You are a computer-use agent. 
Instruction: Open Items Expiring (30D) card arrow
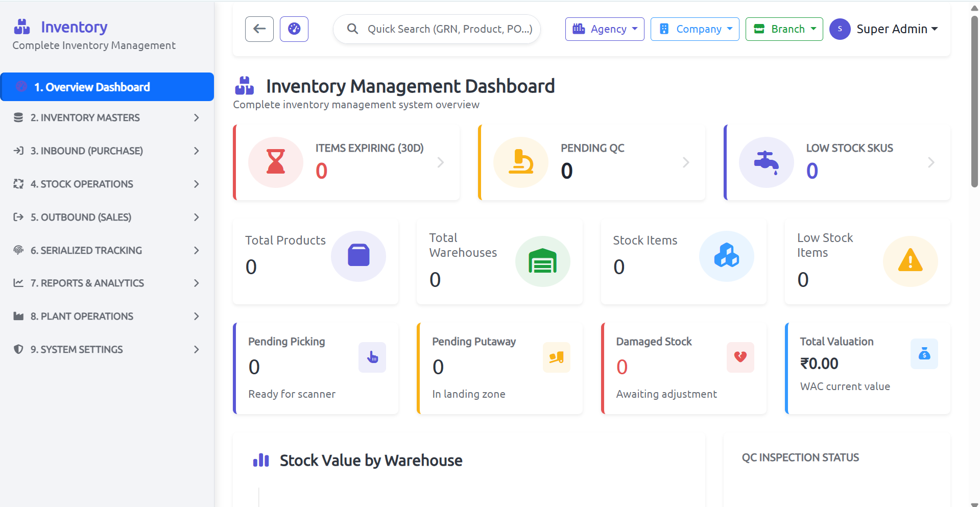[441, 162]
